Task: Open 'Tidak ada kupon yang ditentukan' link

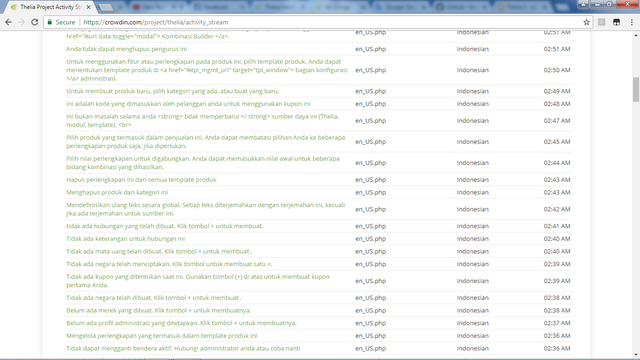Action: point(198,281)
